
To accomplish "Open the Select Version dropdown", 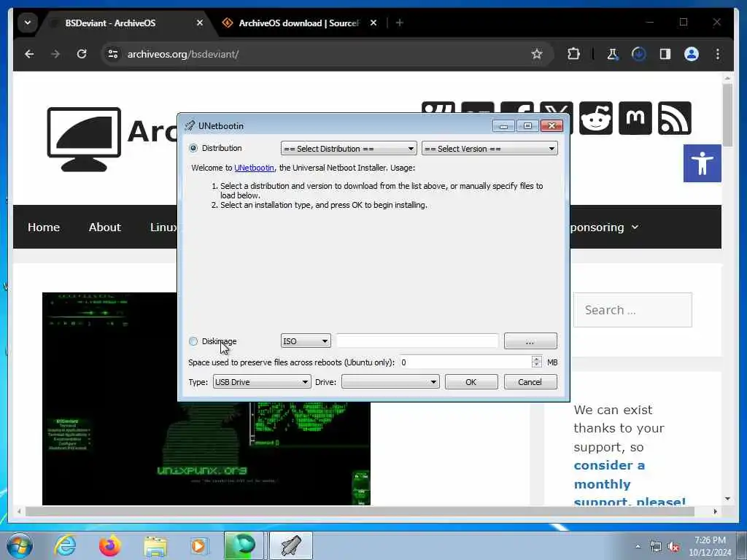I will (489, 149).
